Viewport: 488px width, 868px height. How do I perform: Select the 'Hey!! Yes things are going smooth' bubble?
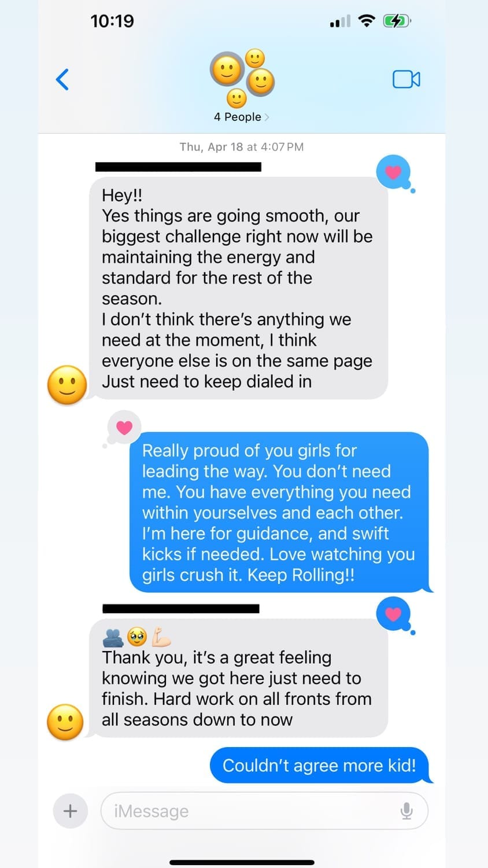[x=238, y=288]
